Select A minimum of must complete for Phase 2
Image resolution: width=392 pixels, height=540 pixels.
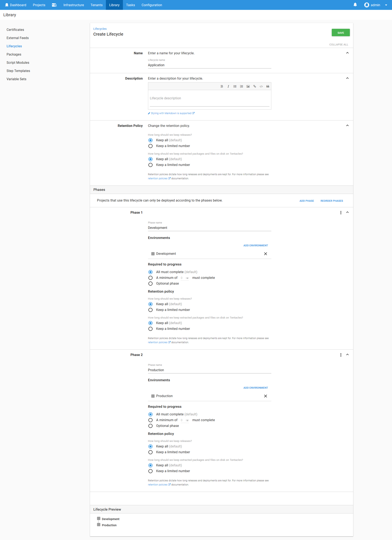point(150,420)
